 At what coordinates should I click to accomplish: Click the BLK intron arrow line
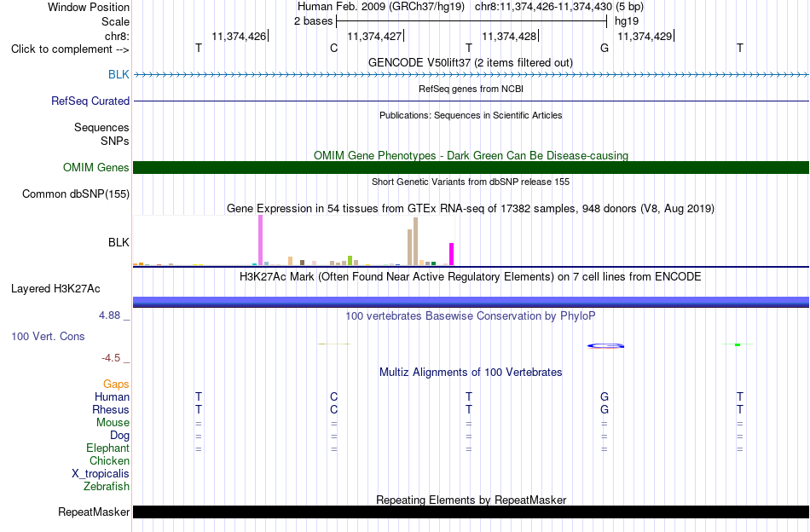471,75
